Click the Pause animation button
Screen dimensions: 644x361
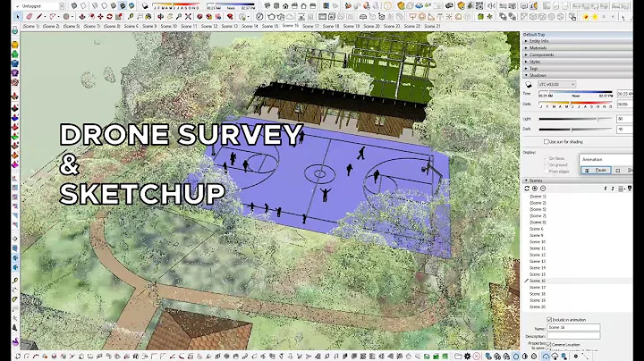point(597,170)
